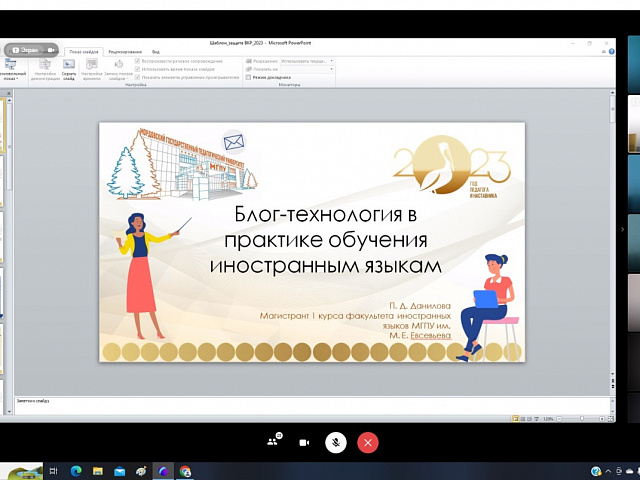This screenshot has height=480, width=640.
Task: Open the participants list icon
Action: [272, 442]
